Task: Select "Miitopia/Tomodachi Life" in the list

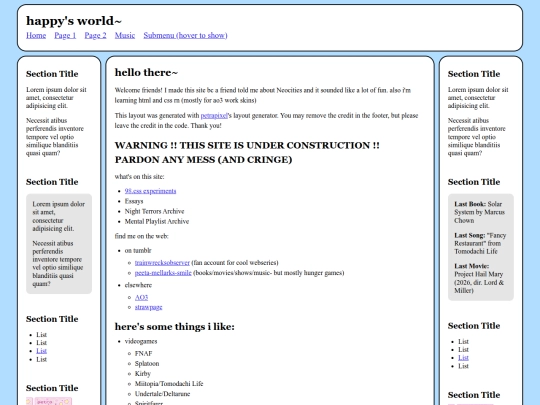Action: [169, 384]
